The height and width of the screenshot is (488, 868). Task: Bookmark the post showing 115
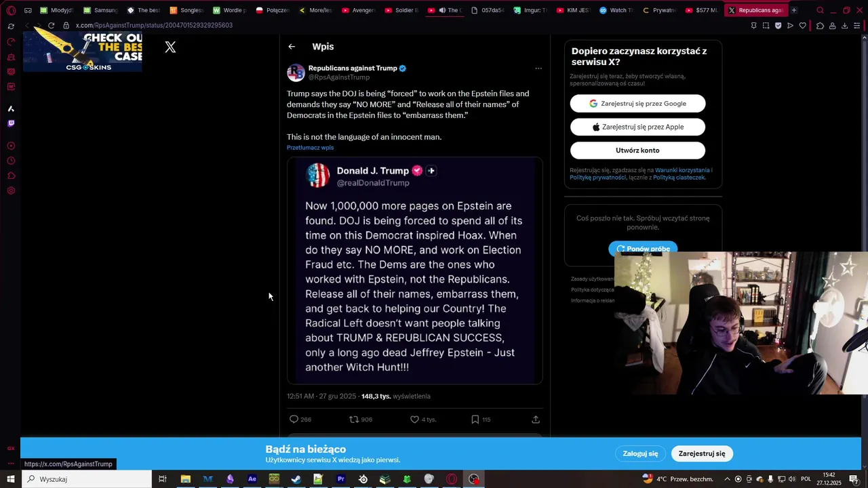(x=480, y=420)
